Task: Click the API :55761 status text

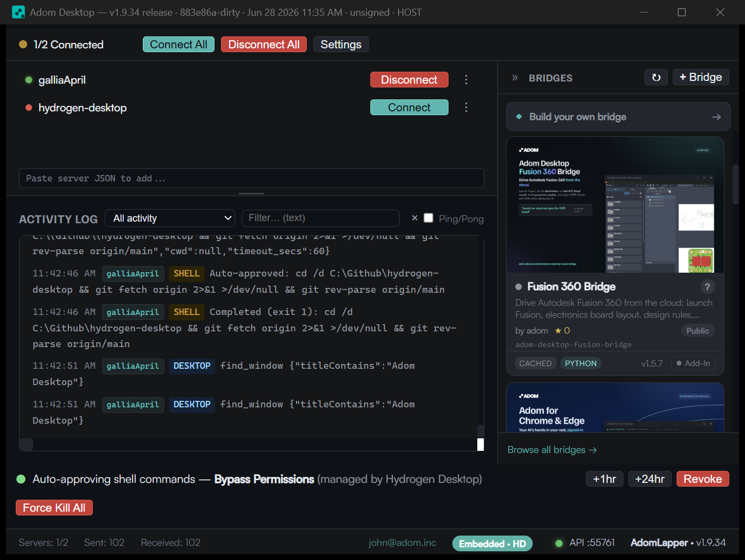Action: coord(592,543)
